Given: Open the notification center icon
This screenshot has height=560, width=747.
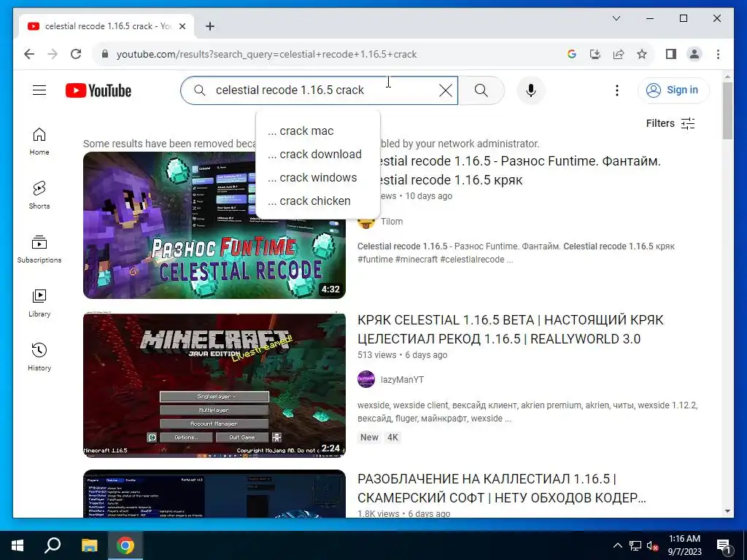Looking at the screenshot, I should 724,545.
